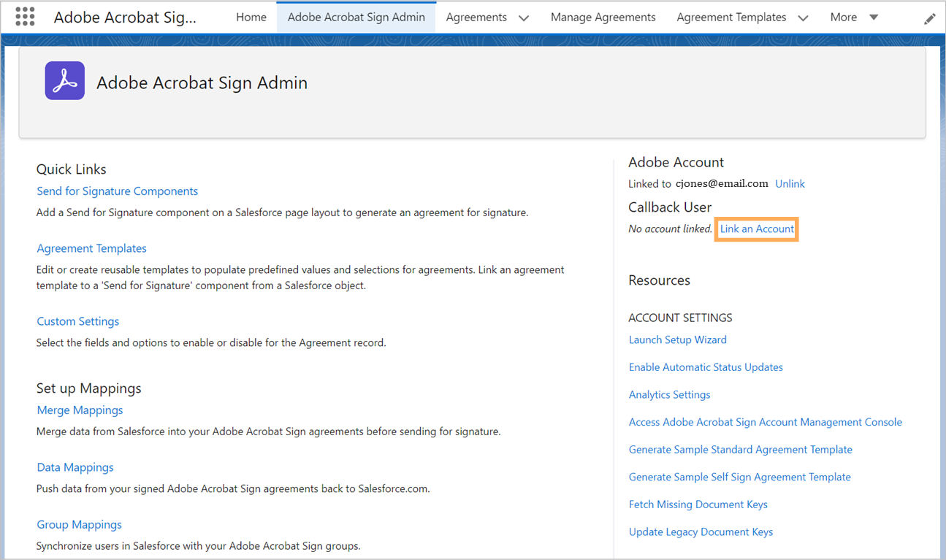Open Send for Signature Components link

(x=118, y=191)
